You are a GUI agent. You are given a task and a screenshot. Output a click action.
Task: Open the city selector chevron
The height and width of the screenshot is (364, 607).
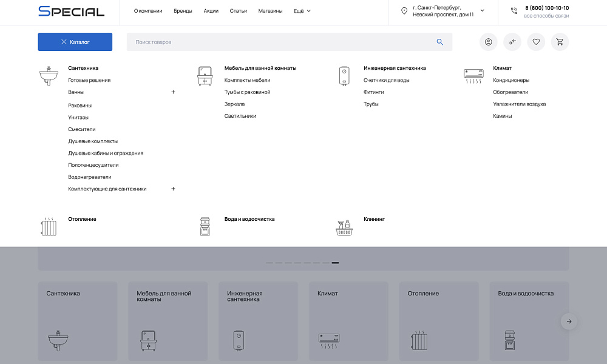point(482,10)
